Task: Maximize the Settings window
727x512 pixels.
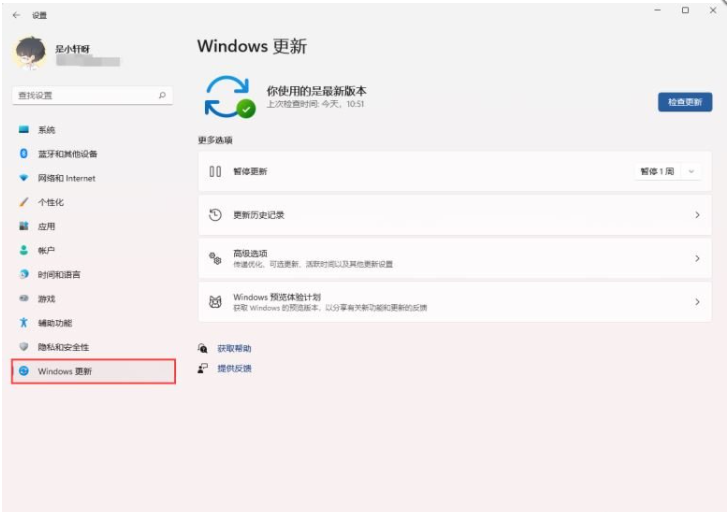Action: point(685,10)
